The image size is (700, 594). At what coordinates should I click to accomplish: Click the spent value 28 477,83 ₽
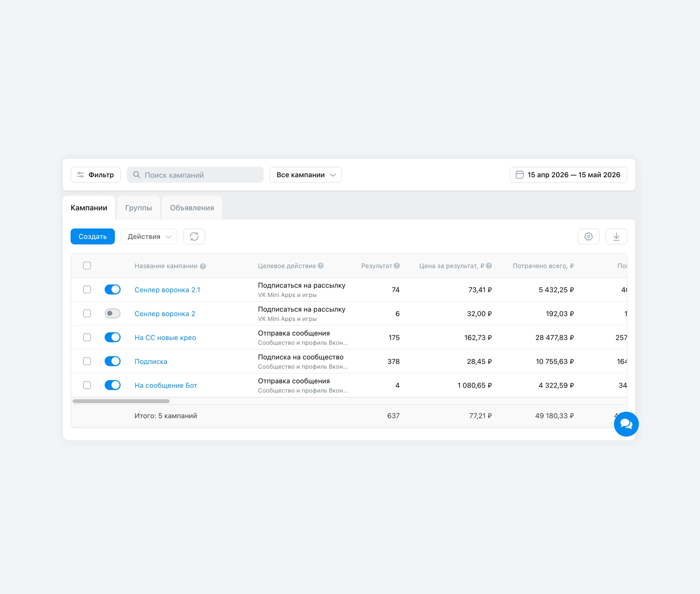[x=554, y=338]
